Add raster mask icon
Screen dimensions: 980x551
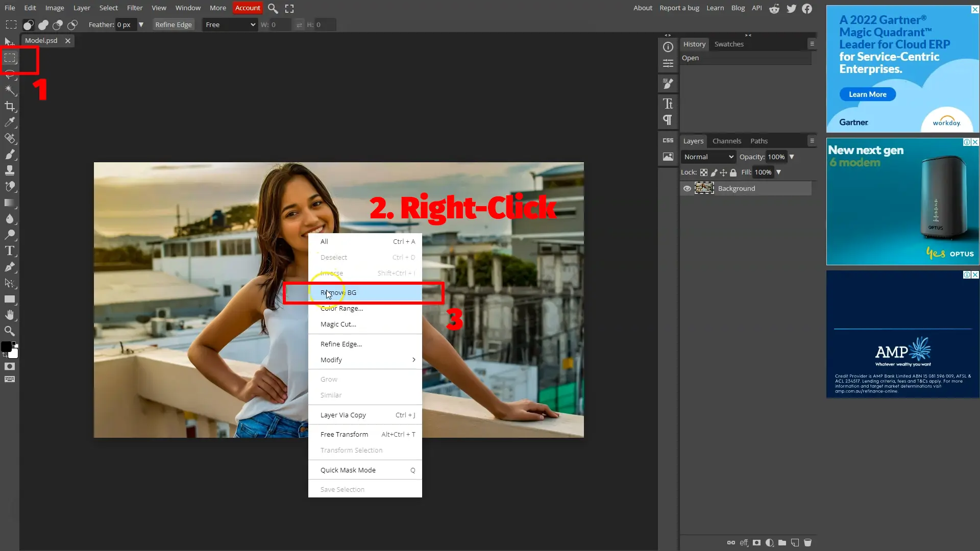point(757,543)
